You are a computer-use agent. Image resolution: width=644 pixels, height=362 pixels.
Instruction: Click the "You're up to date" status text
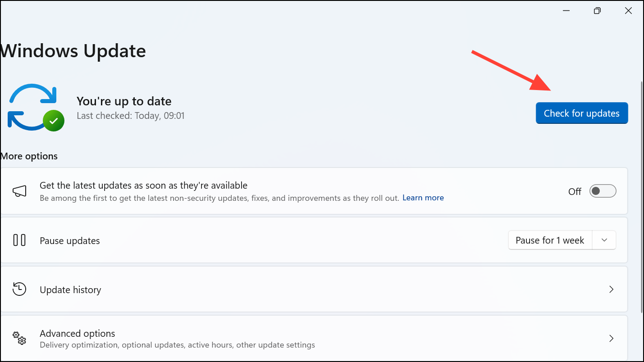pos(124,101)
